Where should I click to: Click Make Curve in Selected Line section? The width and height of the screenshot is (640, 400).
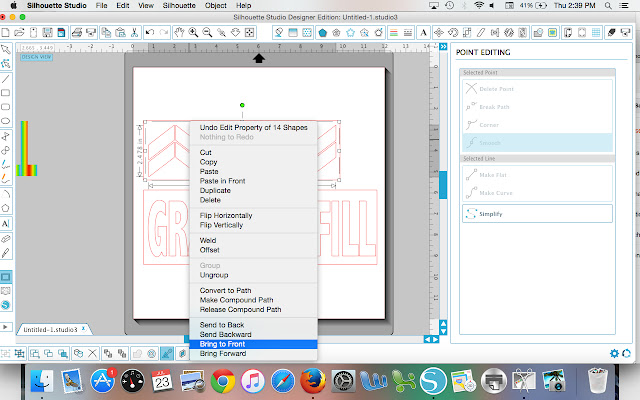point(537,193)
